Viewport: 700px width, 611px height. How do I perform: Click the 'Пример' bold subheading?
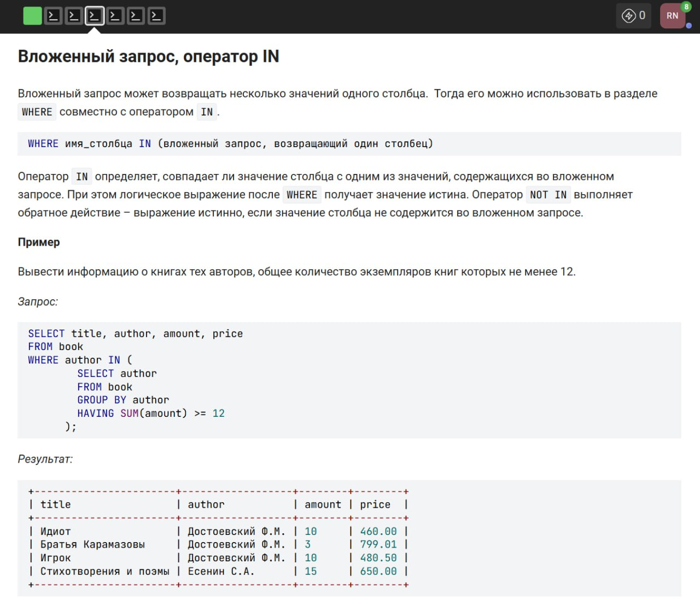coord(39,242)
